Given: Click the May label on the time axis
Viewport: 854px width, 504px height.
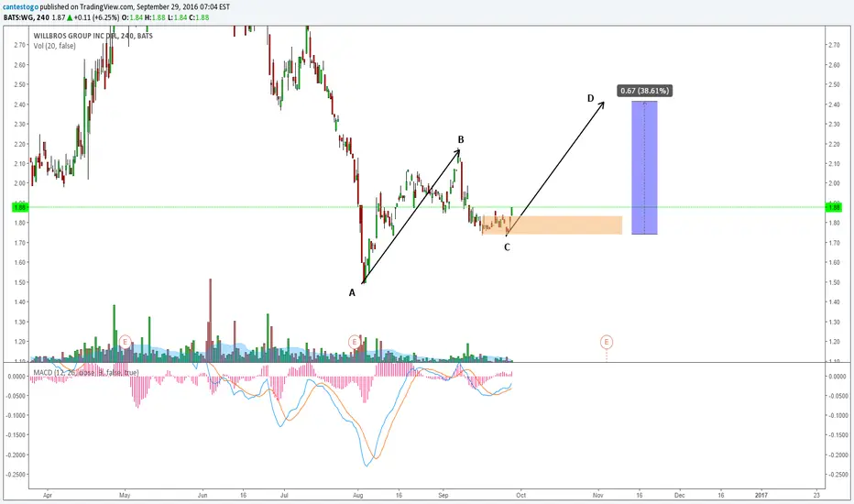Looking at the screenshot, I should (x=125, y=495).
